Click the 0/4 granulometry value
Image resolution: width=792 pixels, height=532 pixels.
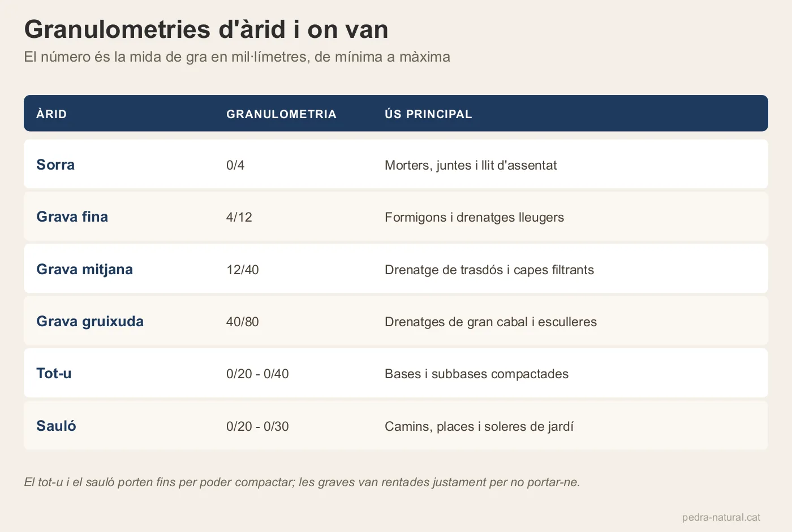(235, 165)
